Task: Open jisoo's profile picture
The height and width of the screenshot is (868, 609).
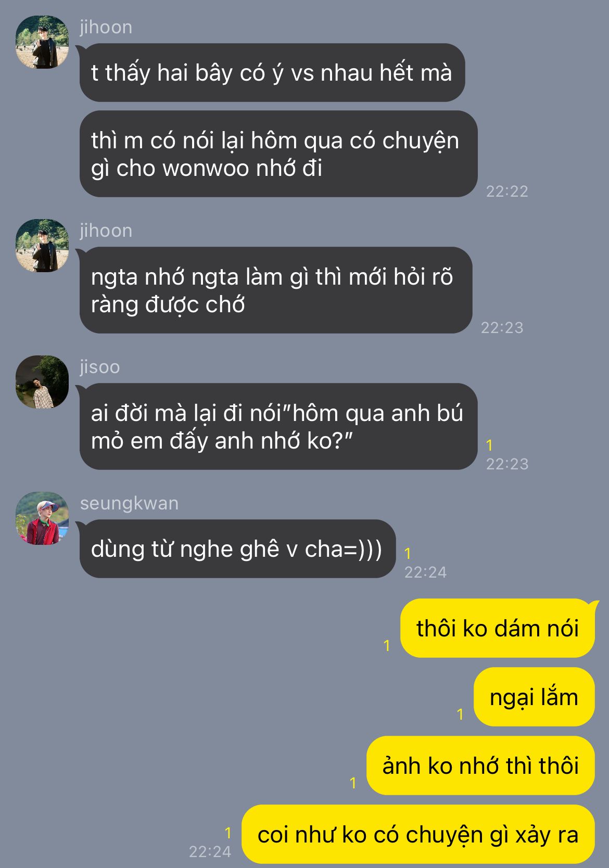Action: point(42,382)
